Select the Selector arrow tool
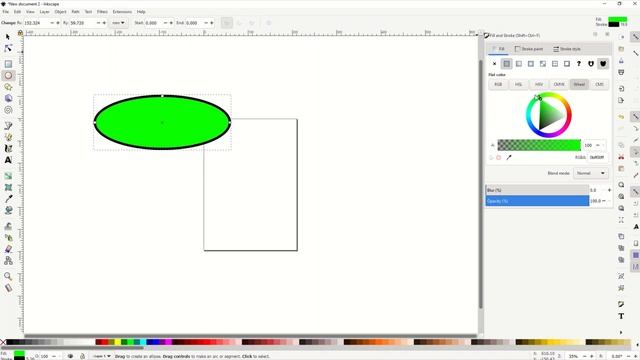Screen dimensions: 640x360 click(x=8, y=37)
